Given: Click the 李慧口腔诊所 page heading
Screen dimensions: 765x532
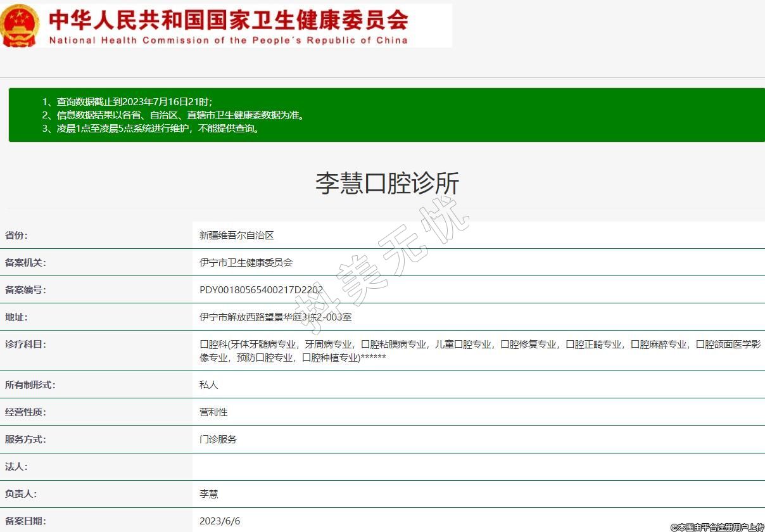Looking at the screenshot, I should (387, 183).
